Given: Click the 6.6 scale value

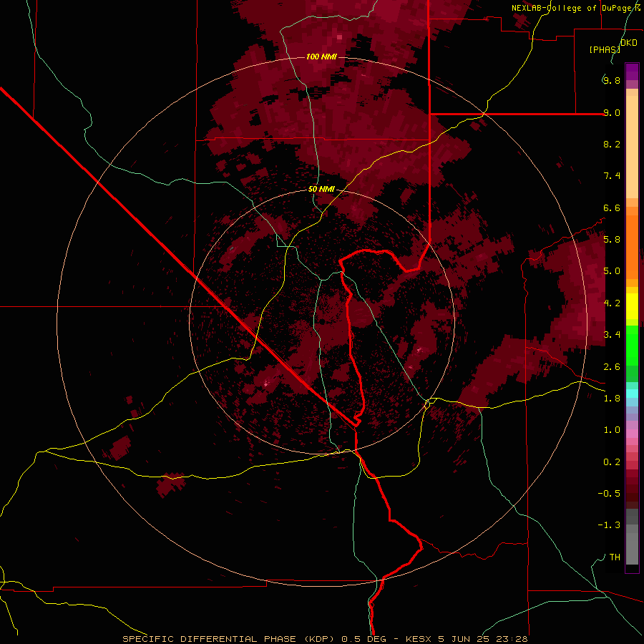Looking at the screenshot, I should (612, 208).
